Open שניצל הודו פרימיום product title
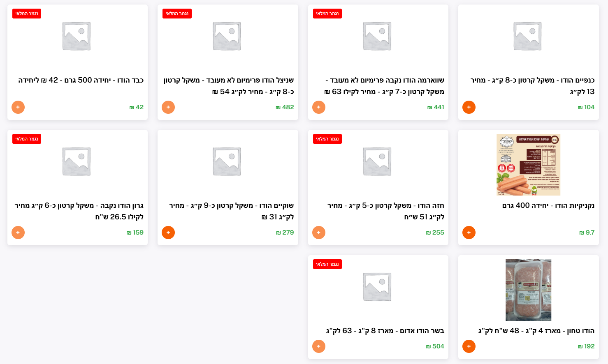 tap(229, 86)
